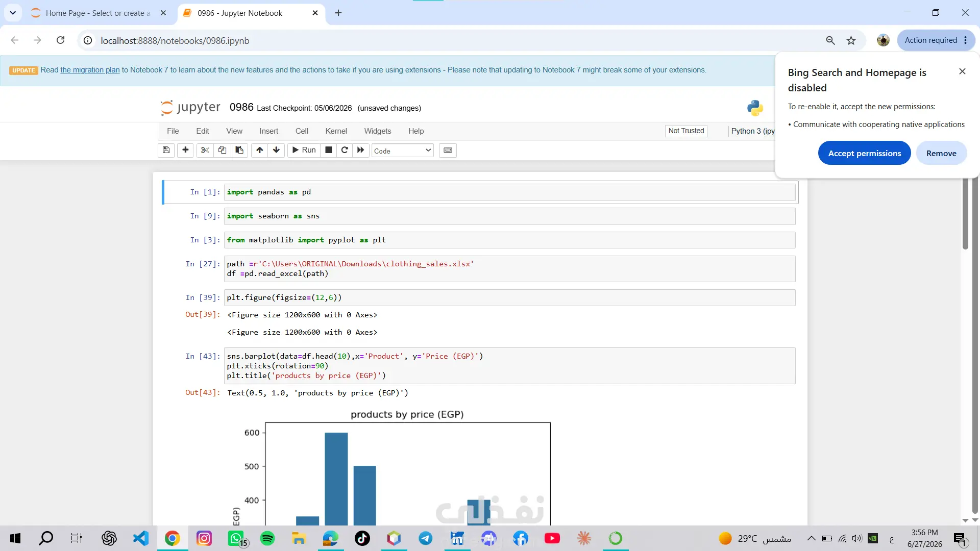980x551 pixels.
Task: Save the notebook with the floppy icon
Action: pos(166,150)
